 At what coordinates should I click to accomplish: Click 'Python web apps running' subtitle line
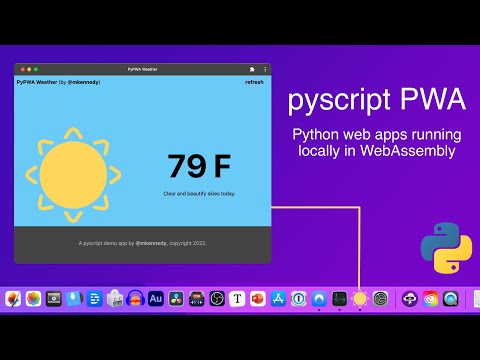tap(377, 135)
